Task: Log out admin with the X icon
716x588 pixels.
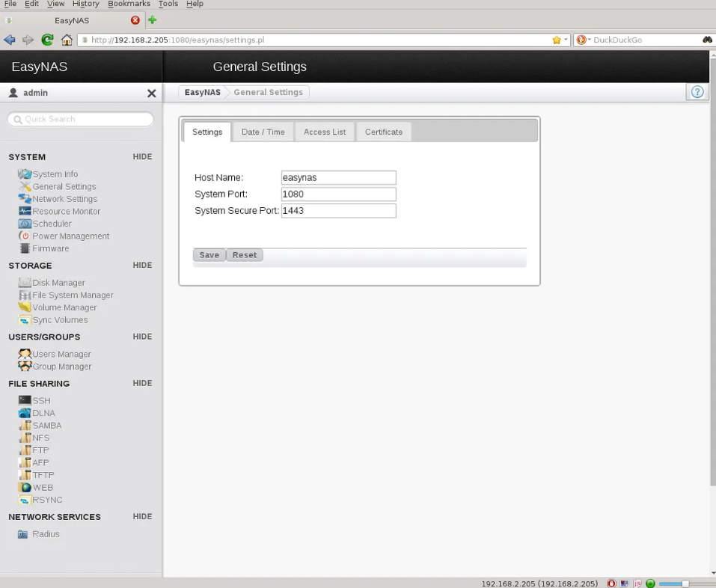Action: [x=152, y=93]
